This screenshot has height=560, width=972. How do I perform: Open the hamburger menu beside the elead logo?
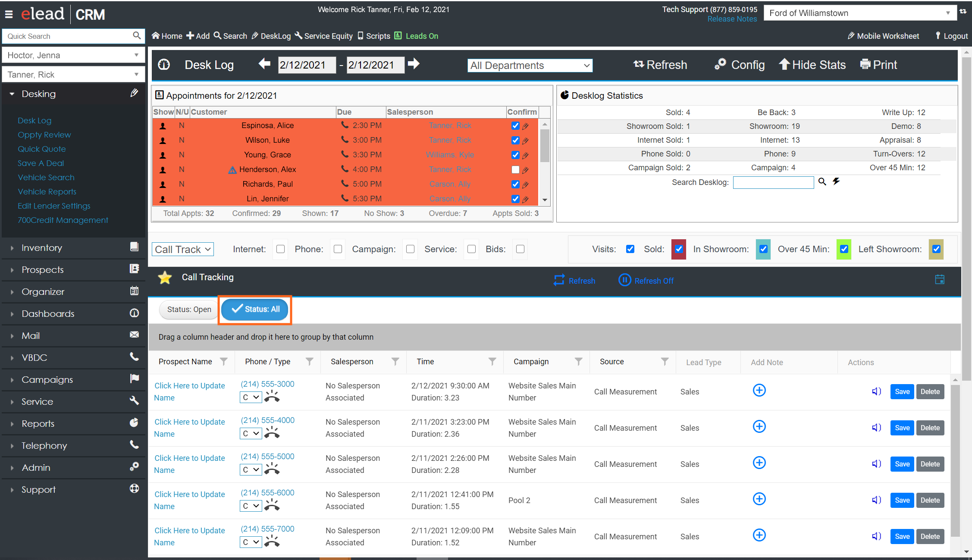pyautogui.click(x=9, y=14)
